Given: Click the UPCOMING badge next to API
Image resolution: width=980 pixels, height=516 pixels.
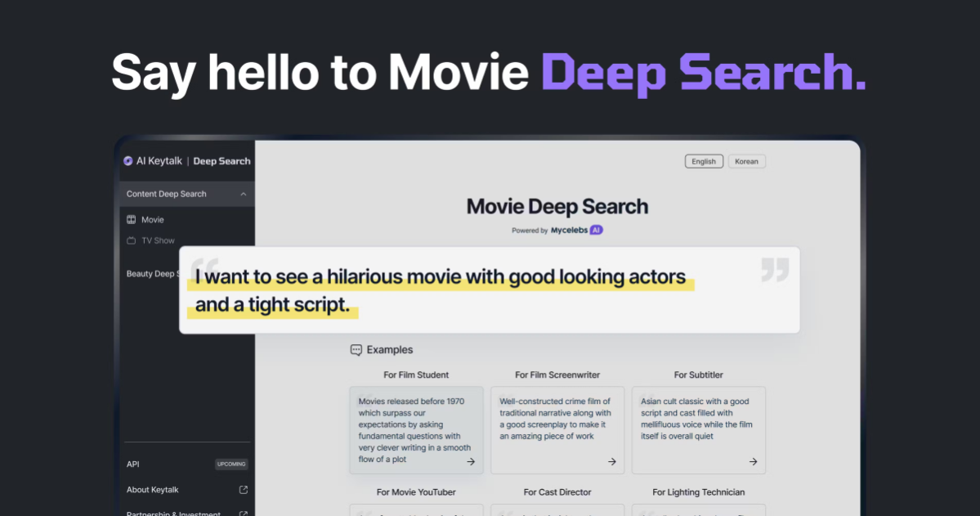Looking at the screenshot, I should (231, 464).
